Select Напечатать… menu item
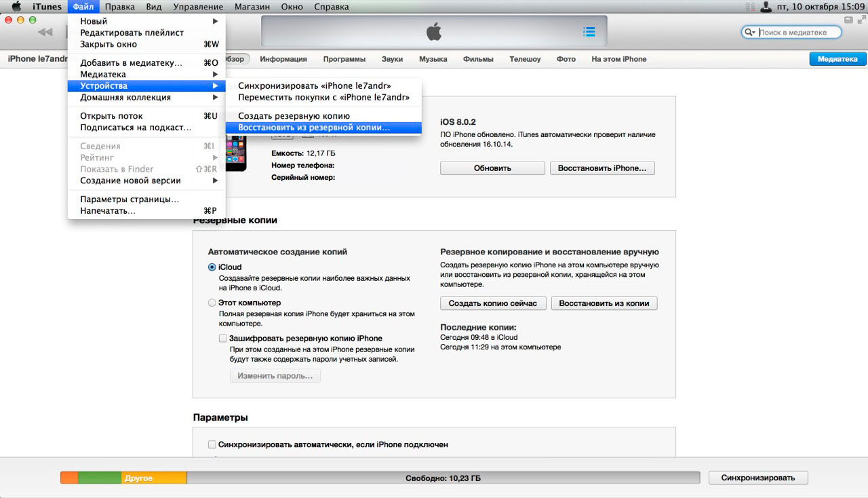The width and height of the screenshot is (868, 498). tap(146, 211)
